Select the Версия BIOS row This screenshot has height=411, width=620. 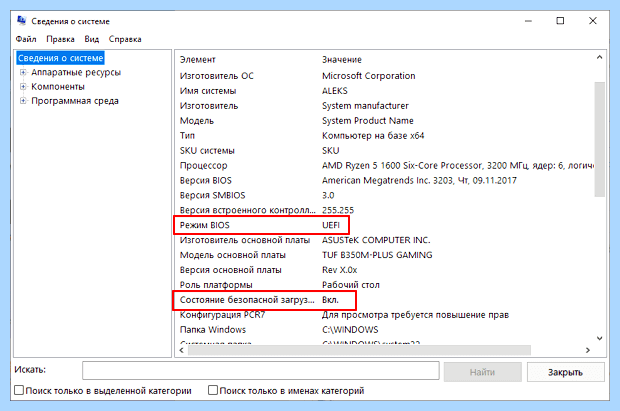(x=385, y=181)
